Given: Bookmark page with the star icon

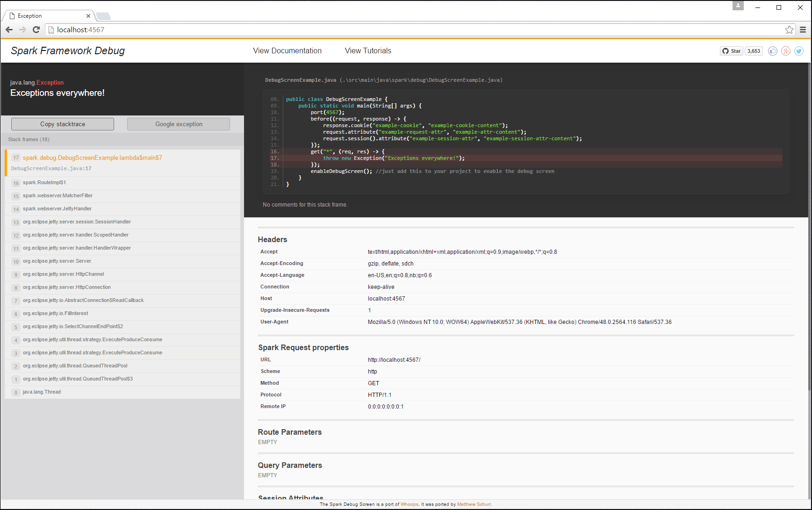Looking at the screenshot, I should pos(789,30).
